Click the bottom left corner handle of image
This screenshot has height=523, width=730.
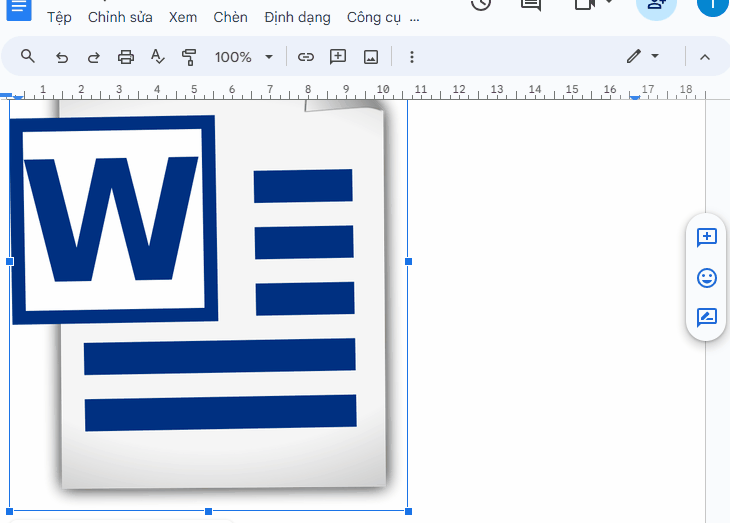tap(10, 511)
